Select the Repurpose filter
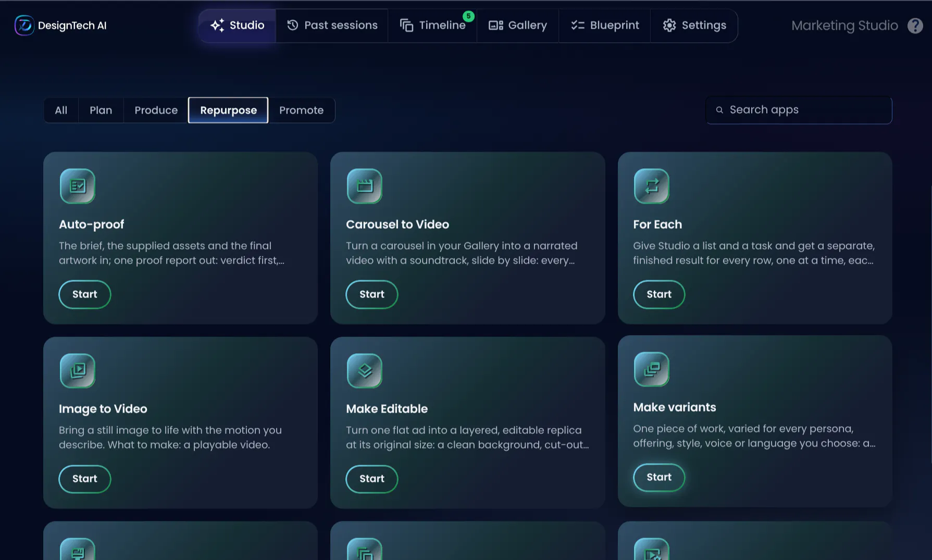The height and width of the screenshot is (560, 932). (x=228, y=110)
